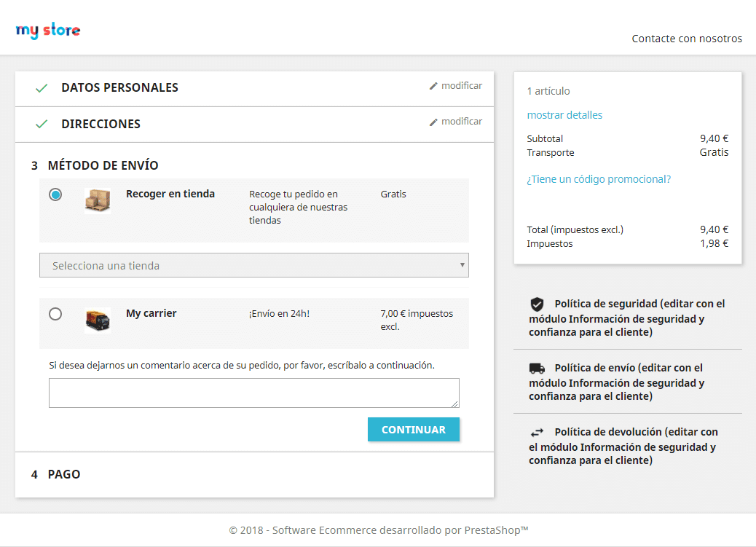The width and height of the screenshot is (756, 547).
Task: Expand the promo code section link
Action: (x=599, y=179)
